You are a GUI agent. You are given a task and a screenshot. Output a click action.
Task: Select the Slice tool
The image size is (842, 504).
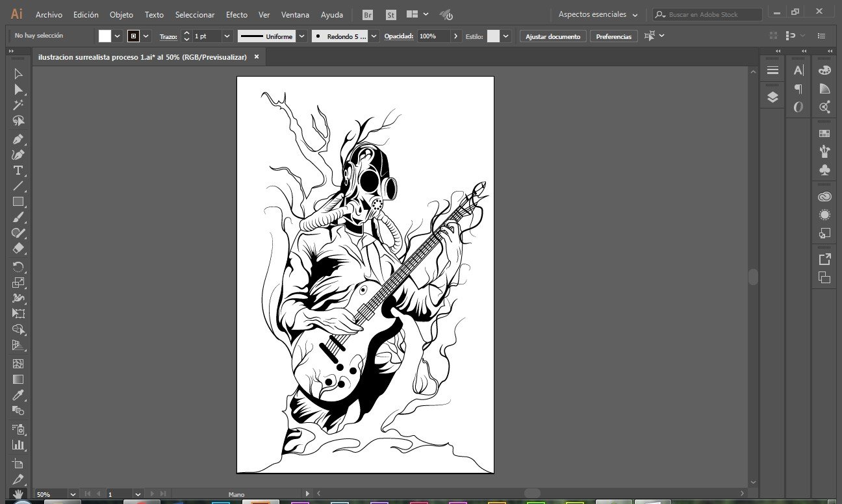pos(18,479)
